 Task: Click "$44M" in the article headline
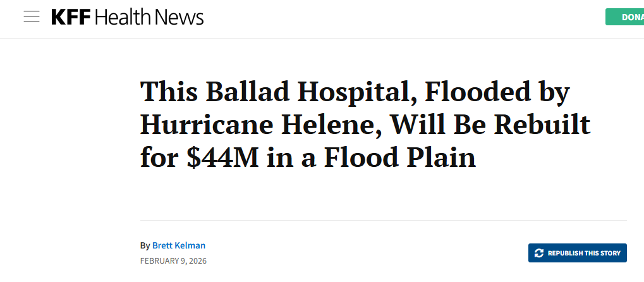223,156
